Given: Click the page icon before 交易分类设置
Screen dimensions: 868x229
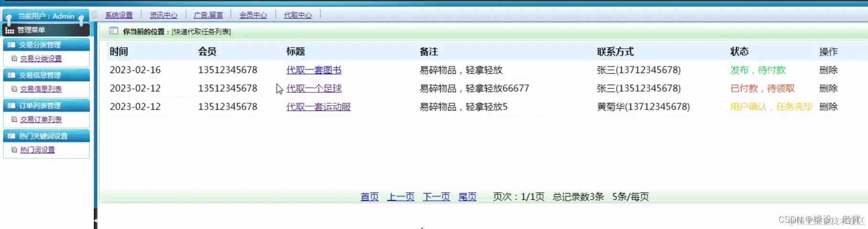Looking at the screenshot, I should pos(14,59).
